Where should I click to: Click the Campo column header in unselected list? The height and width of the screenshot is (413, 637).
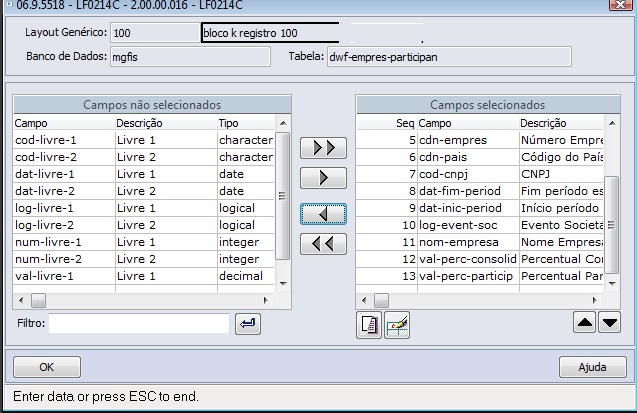[x=64, y=123]
